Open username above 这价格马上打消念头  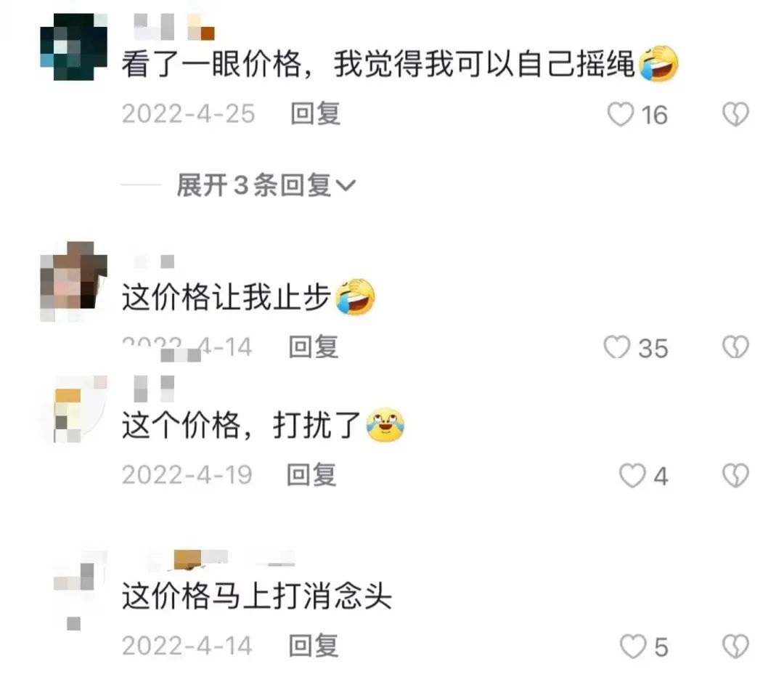click(x=220, y=560)
